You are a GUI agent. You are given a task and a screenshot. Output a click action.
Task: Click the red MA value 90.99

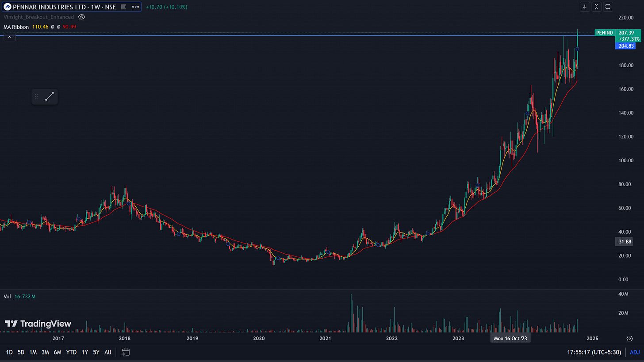(69, 27)
